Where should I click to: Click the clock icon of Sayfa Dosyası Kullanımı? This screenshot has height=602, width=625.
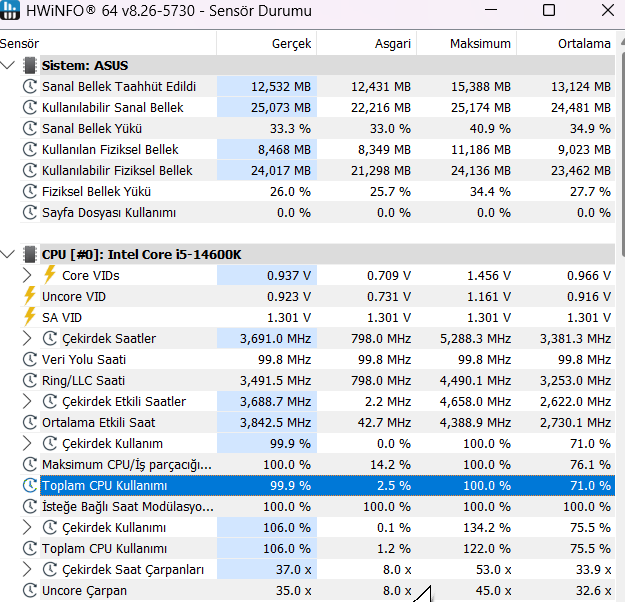tap(30, 212)
